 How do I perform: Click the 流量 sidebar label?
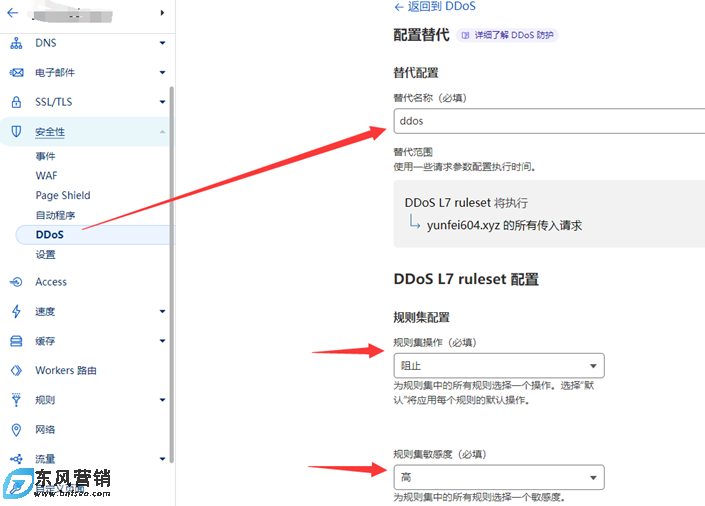(45, 459)
